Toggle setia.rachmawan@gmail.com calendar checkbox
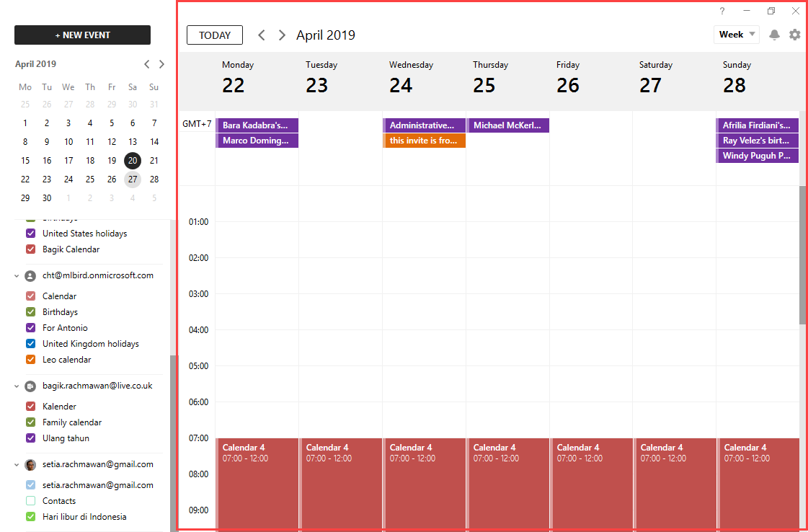The image size is (808, 532). (x=30, y=485)
